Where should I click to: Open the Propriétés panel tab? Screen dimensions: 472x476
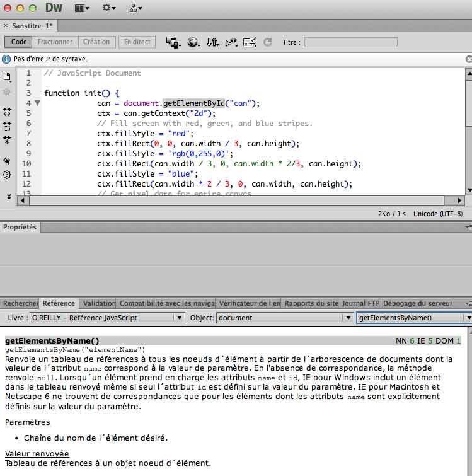click(x=20, y=227)
